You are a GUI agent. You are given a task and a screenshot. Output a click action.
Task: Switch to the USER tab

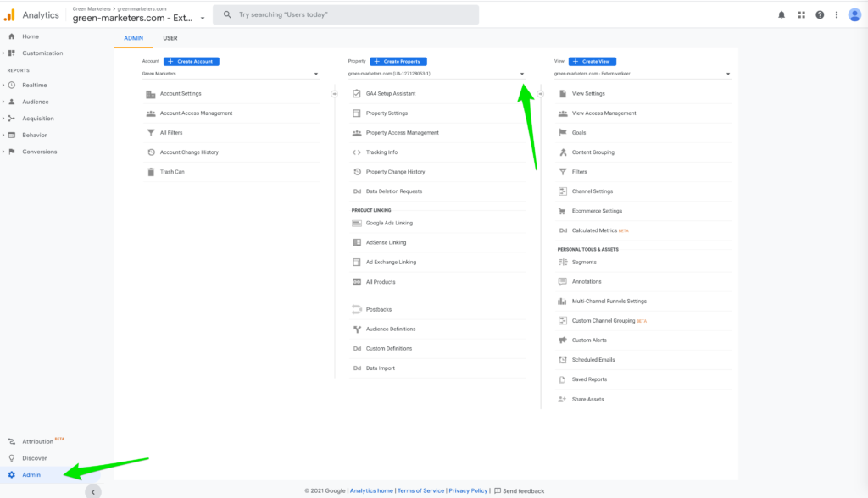[170, 38]
